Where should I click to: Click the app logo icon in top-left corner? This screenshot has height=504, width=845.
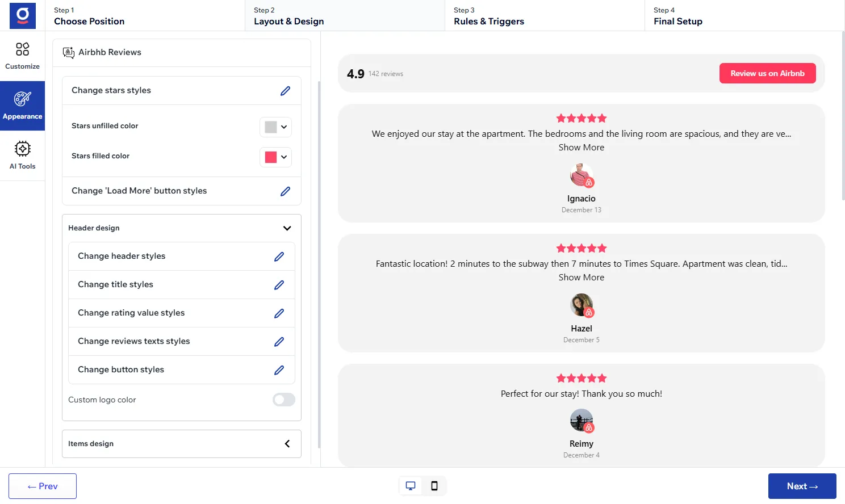(23, 15)
